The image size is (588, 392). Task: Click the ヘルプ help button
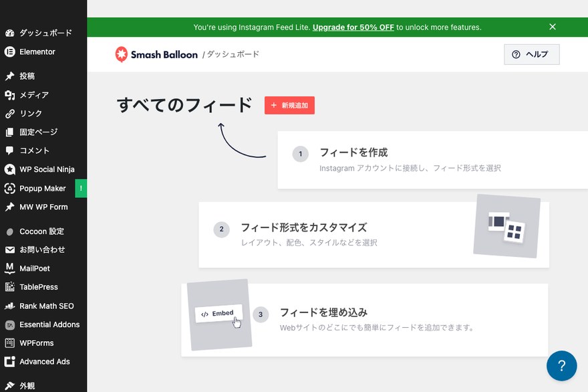click(x=531, y=54)
